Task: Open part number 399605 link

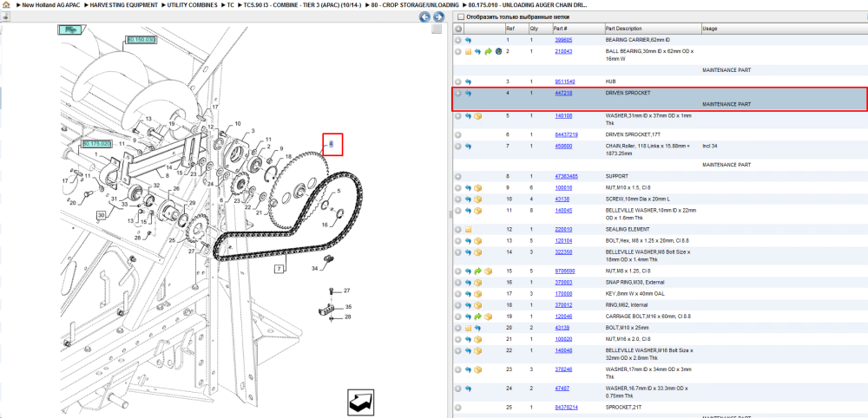Action: point(563,41)
